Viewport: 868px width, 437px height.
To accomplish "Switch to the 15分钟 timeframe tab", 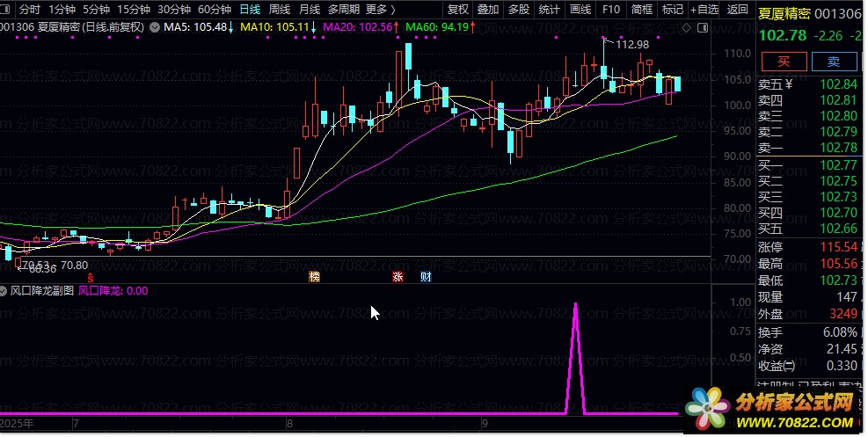I will (134, 10).
